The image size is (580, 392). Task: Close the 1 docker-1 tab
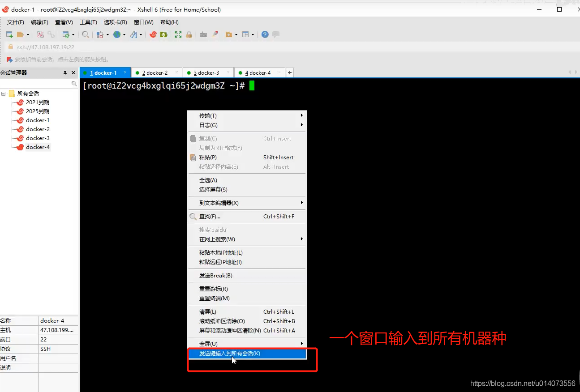tap(125, 72)
